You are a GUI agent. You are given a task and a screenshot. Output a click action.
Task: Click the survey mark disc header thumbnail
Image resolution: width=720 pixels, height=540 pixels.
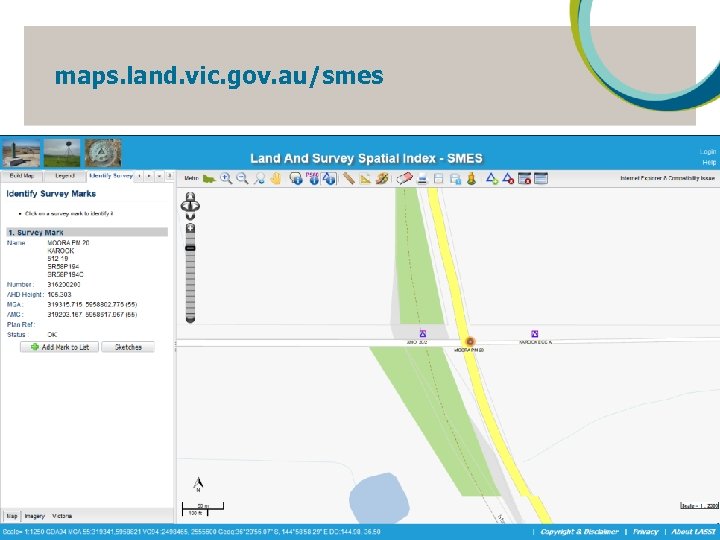tap(103, 153)
